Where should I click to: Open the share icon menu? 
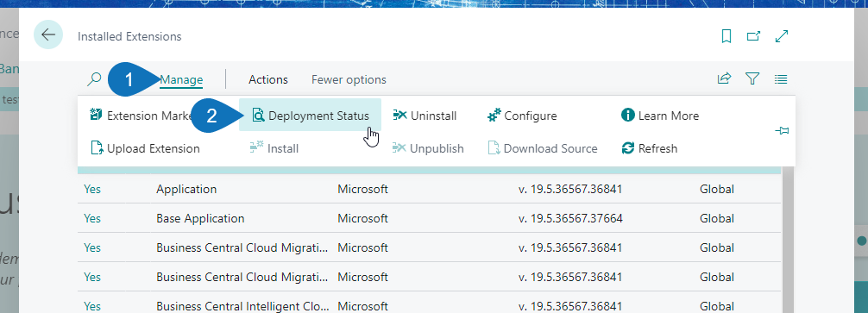tap(724, 79)
